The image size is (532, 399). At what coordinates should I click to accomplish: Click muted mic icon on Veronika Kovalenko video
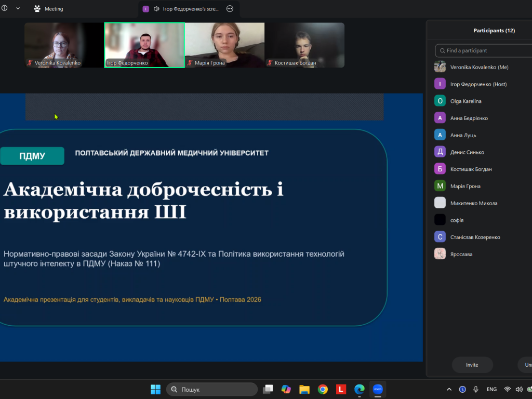click(30, 63)
